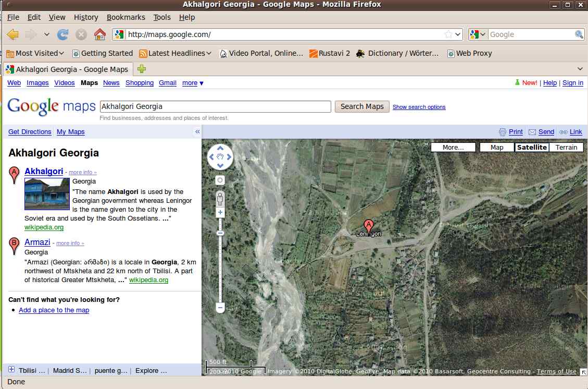The height and width of the screenshot is (389, 588).
Task: Click the Search Maps button
Action: click(362, 107)
